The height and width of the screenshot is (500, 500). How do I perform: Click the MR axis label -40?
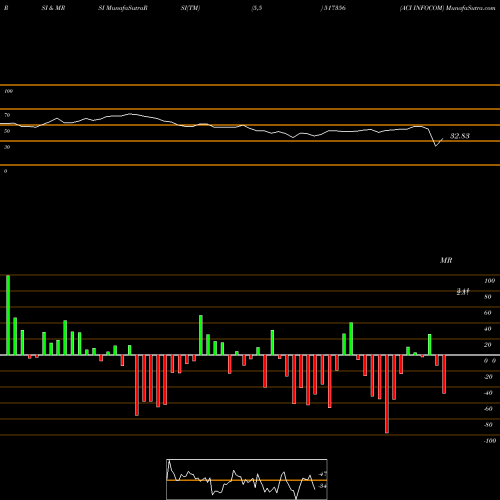[x=488, y=393]
